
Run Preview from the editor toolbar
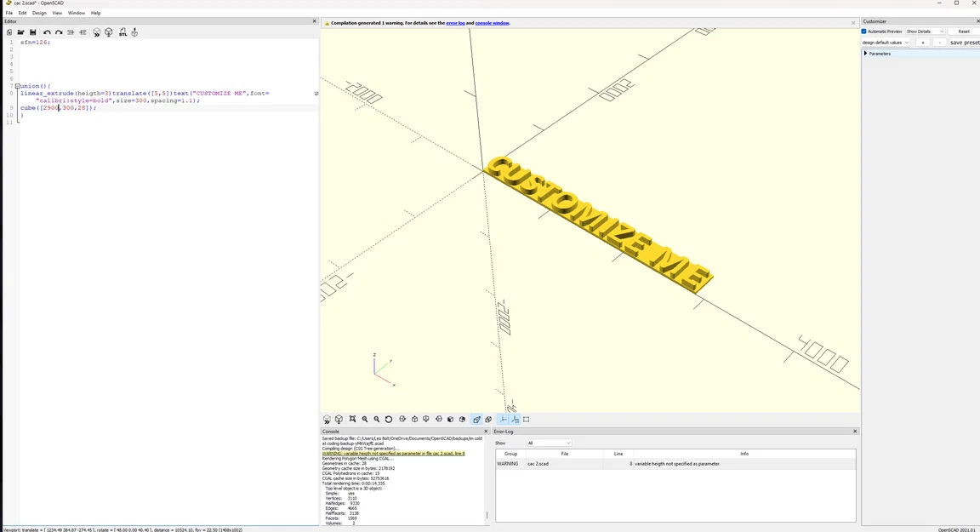(x=97, y=32)
